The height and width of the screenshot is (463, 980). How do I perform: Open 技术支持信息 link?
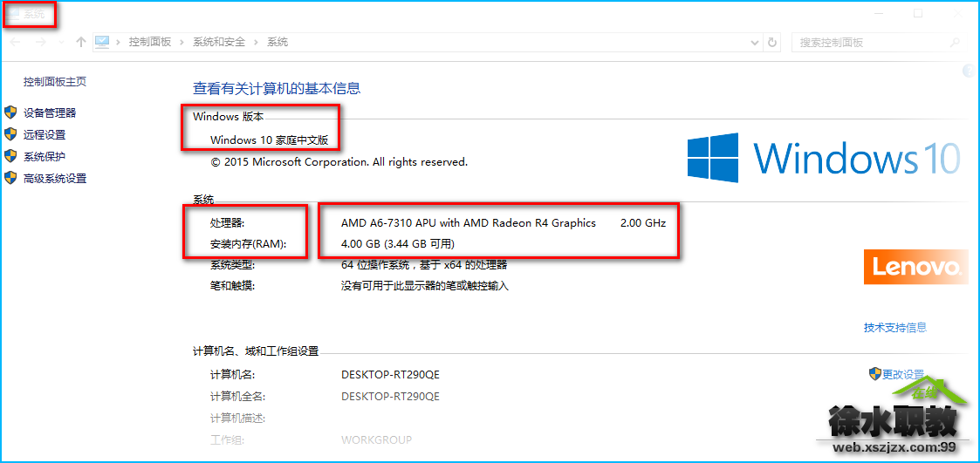click(x=895, y=327)
